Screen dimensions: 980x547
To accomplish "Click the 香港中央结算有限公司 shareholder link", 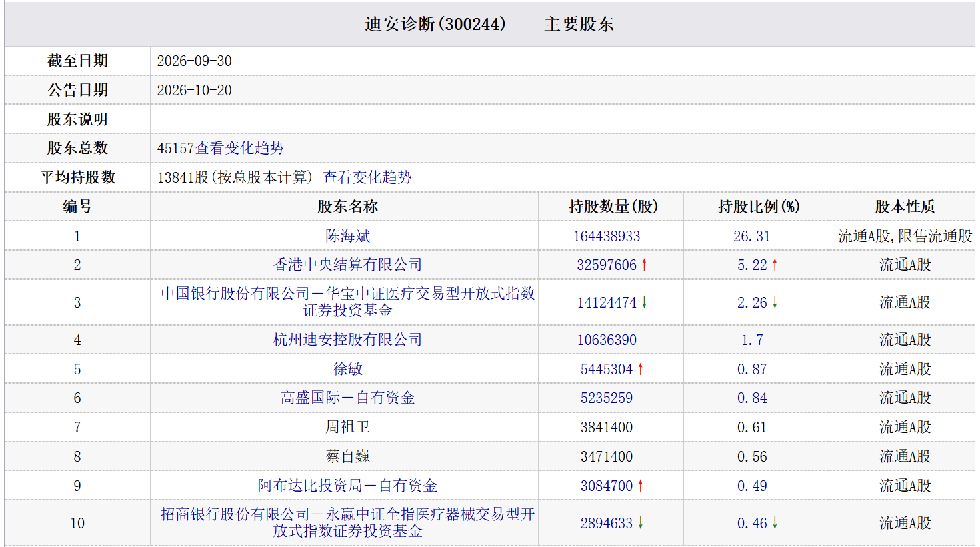I will [x=347, y=265].
